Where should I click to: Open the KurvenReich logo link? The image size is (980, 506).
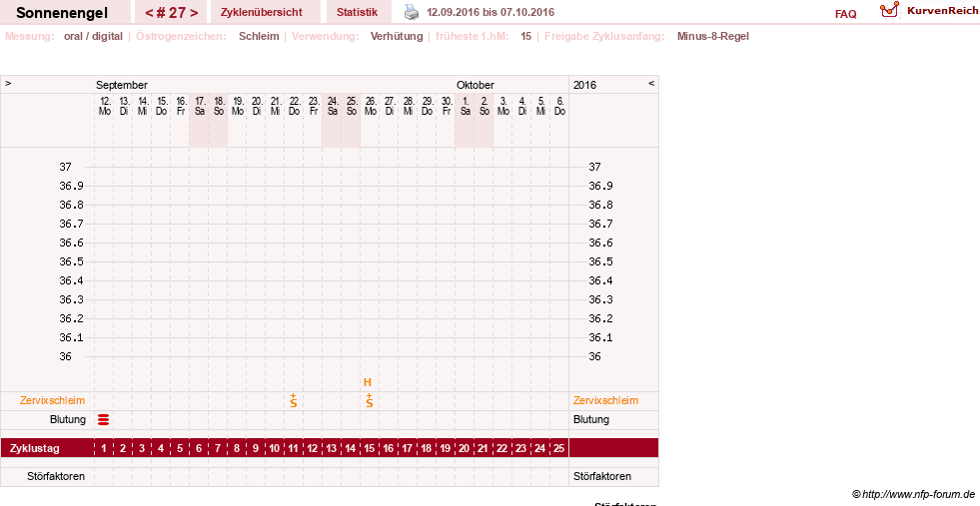point(929,11)
